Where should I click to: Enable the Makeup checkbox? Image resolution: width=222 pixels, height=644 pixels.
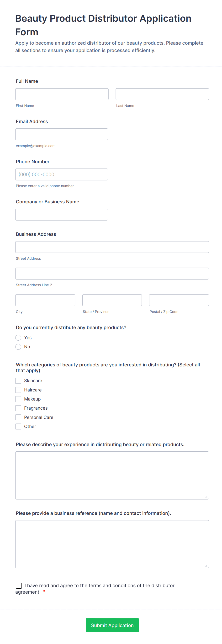(18, 399)
